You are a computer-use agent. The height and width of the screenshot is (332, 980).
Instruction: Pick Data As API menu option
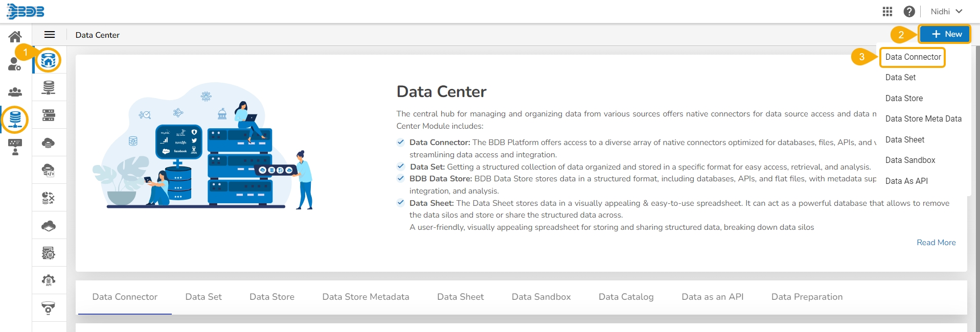click(x=906, y=181)
